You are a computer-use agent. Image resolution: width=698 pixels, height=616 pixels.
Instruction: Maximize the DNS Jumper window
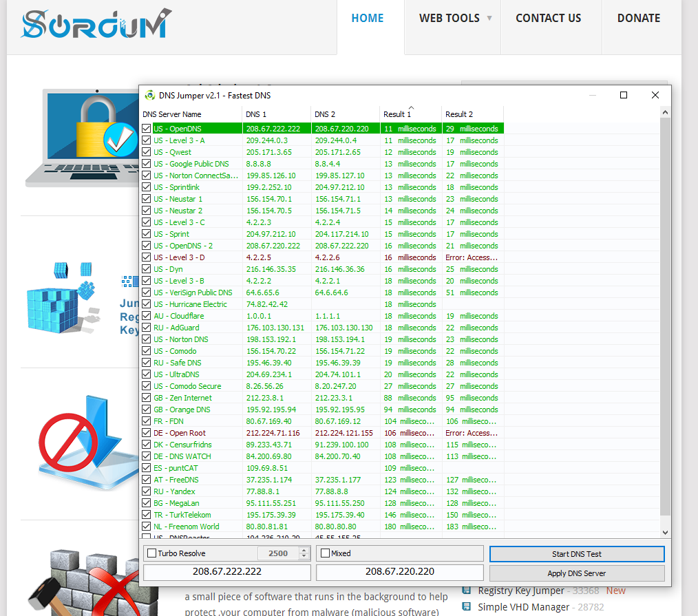[624, 95]
